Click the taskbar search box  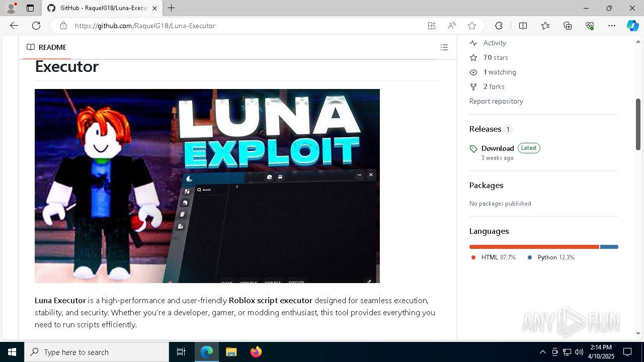click(97, 352)
